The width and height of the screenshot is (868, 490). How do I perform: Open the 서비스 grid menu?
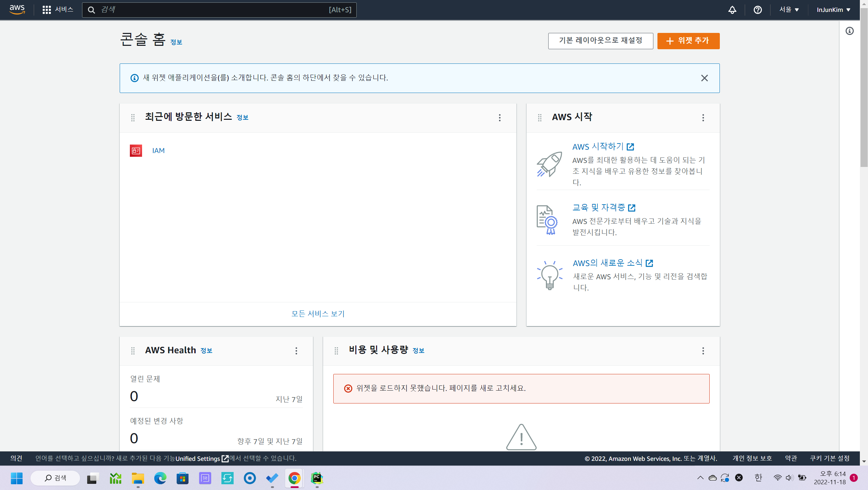[x=58, y=10]
